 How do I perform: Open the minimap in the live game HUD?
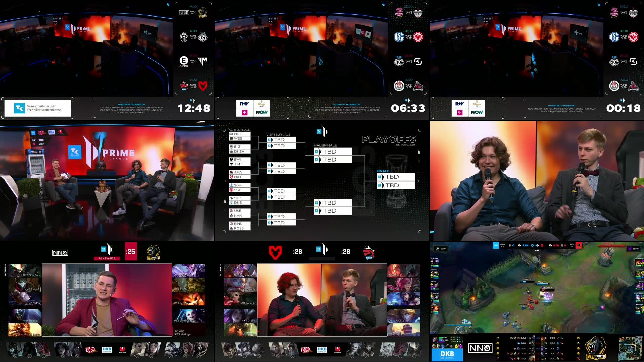(631, 349)
